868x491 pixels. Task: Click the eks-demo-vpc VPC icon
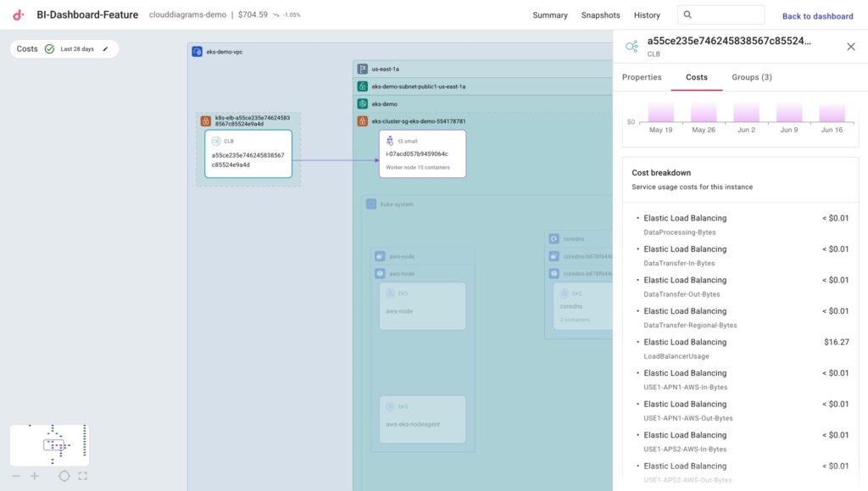(197, 52)
